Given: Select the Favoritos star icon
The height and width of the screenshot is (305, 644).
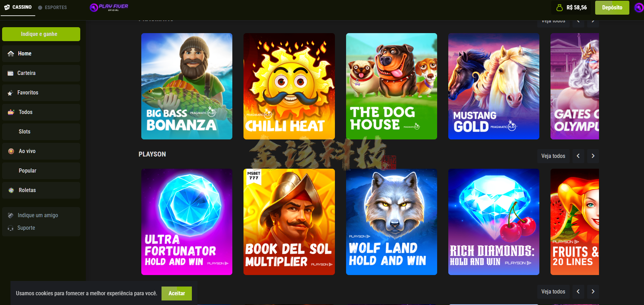Looking at the screenshot, I should (x=10, y=93).
